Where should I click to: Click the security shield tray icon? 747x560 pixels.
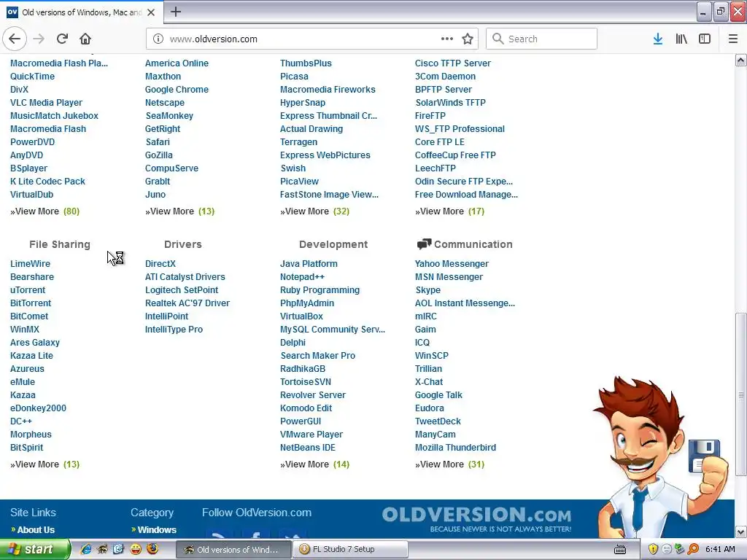(x=653, y=549)
